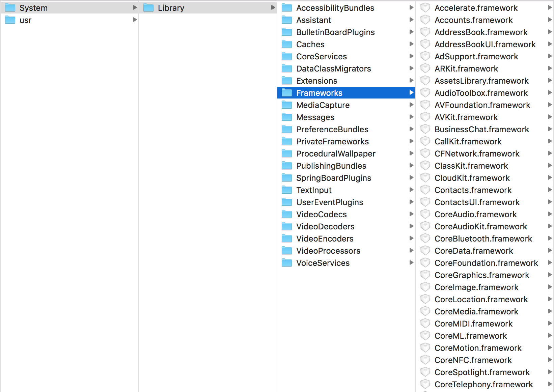The image size is (554, 392).
Task: Select the VideoDecoders folder
Action: coord(346,226)
